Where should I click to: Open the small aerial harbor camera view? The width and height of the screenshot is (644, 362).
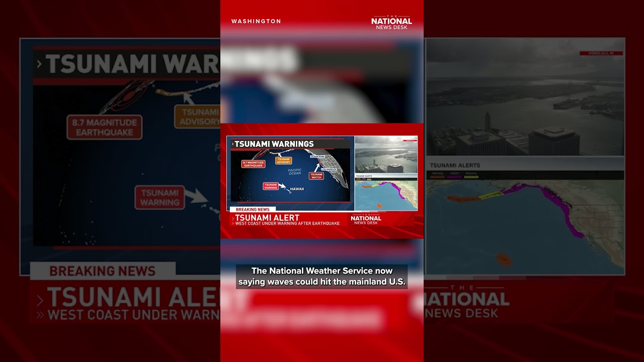click(x=386, y=155)
